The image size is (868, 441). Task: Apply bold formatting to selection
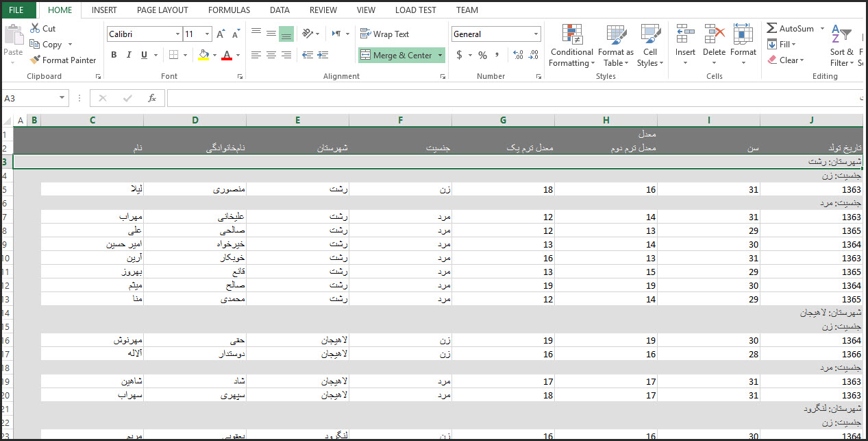click(x=114, y=55)
